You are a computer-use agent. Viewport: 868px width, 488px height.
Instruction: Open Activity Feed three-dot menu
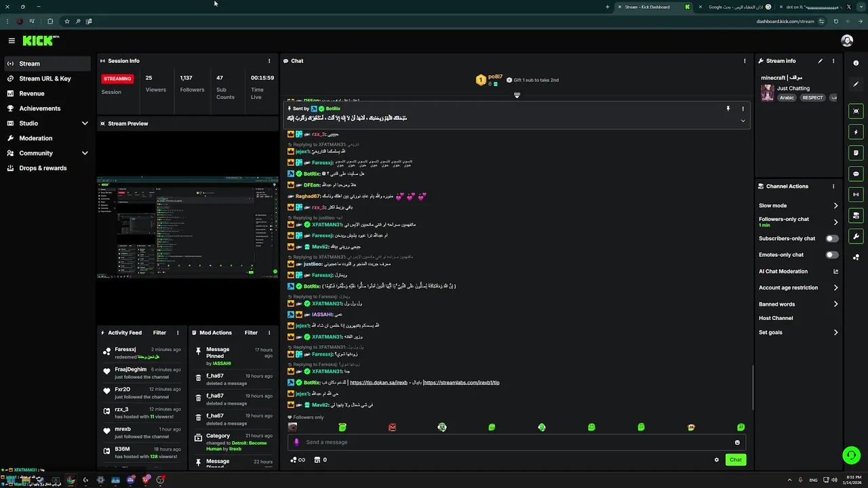coord(178,333)
